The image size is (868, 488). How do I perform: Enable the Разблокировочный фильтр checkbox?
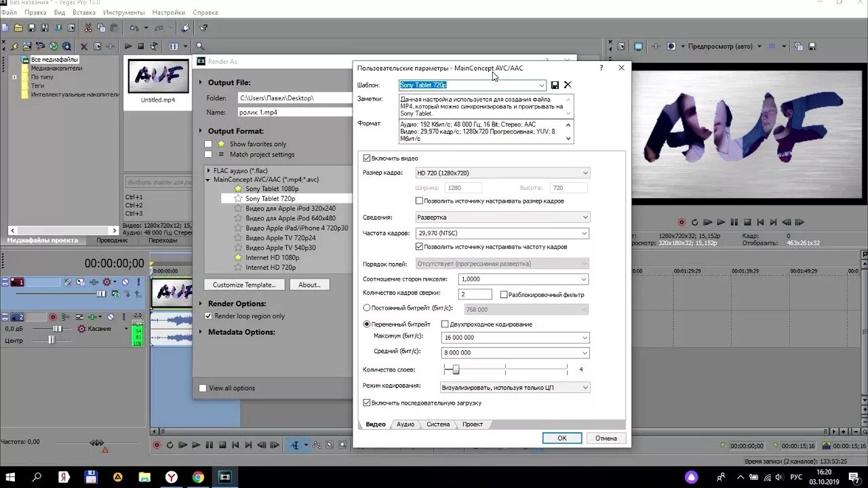[504, 295]
